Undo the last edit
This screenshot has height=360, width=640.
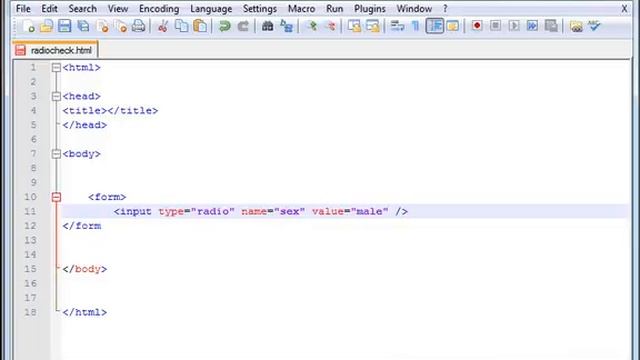pyautogui.click(x=224, y=26)
